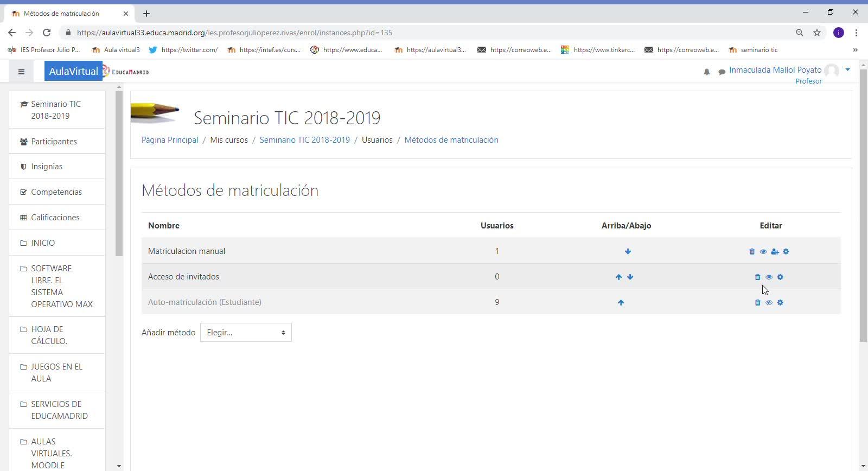Open the notifications bell

point(706,72)
